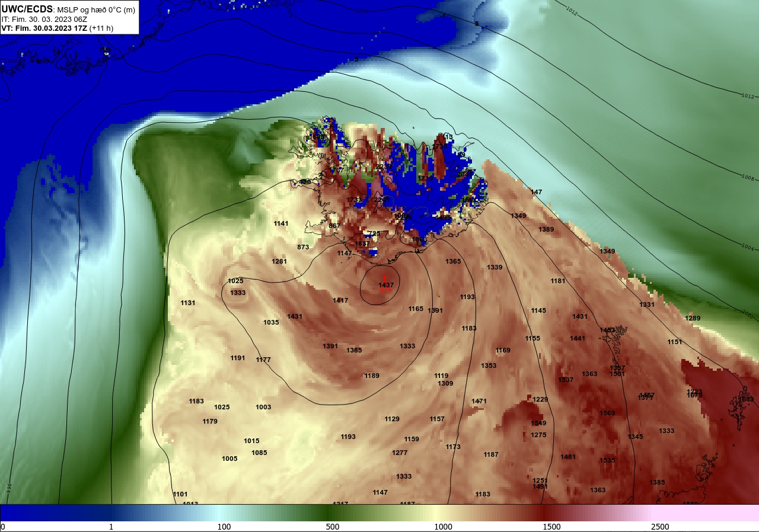The height and width of the screenshot is (532, 759).
Task: Click the 1131 height value
Action: coord(188,303)
